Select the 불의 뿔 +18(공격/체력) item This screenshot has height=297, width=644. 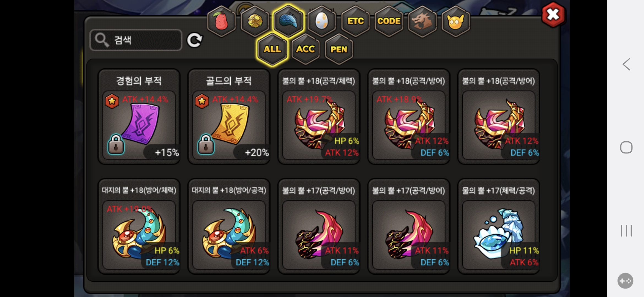(x=319, y=117)
